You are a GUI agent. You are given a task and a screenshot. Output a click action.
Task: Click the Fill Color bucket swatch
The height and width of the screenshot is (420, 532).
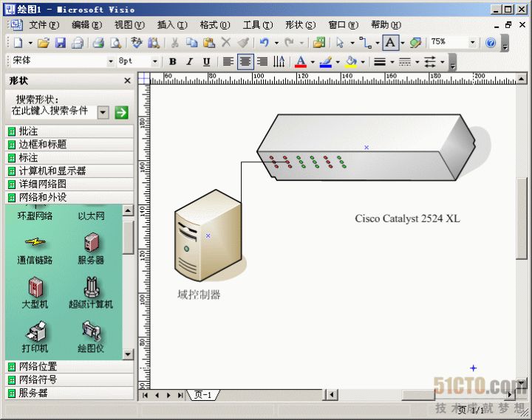(x=351, y=62)
